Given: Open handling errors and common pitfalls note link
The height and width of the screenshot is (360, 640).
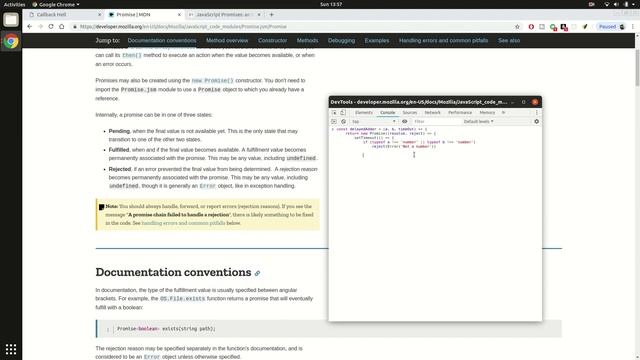Looking at the screenshot, I should (183, 223).
